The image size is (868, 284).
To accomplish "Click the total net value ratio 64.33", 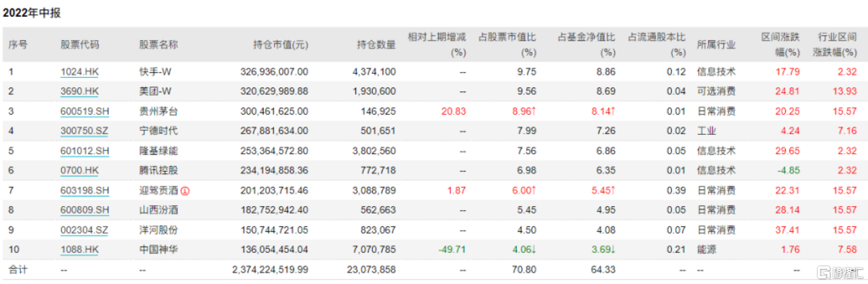I will [604, 270].
